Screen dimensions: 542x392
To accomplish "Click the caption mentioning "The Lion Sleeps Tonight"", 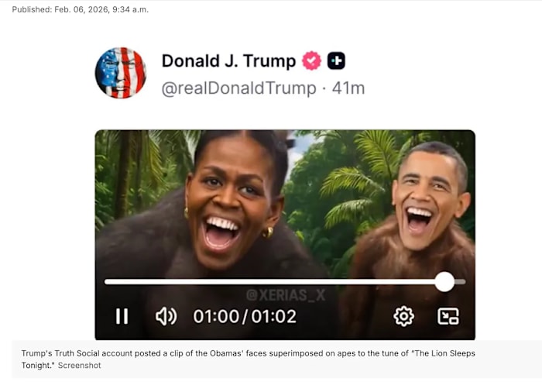I will [248, 359].
